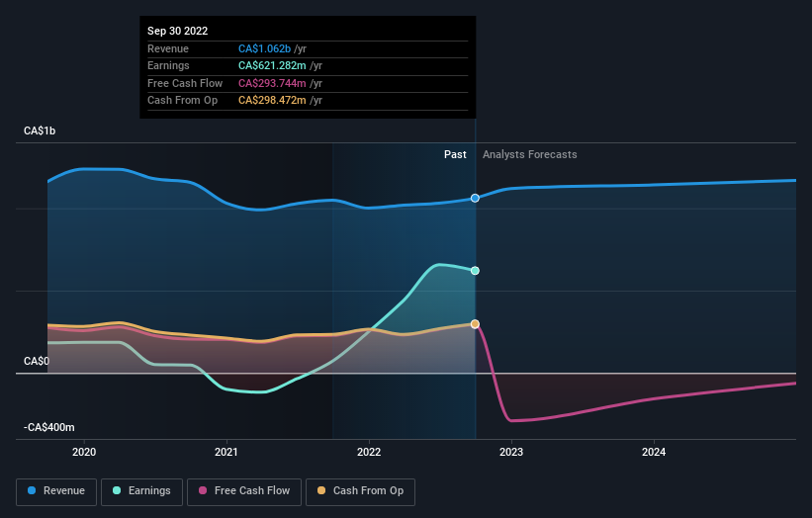Image resolution: width=812 pixels, height=518 pixels.
Task: Toggle the Revenue series legend button
Action: tap(56, 491)
